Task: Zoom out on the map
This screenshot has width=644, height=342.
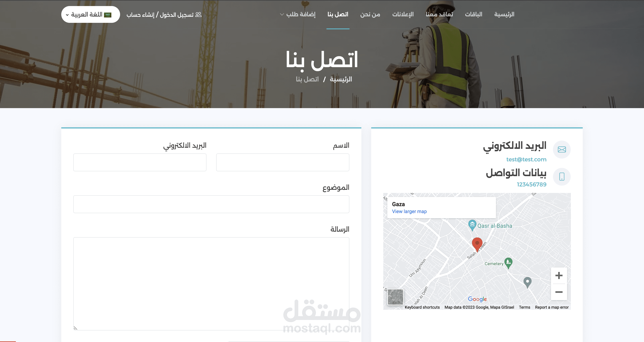Action: [x=559, y=292]
